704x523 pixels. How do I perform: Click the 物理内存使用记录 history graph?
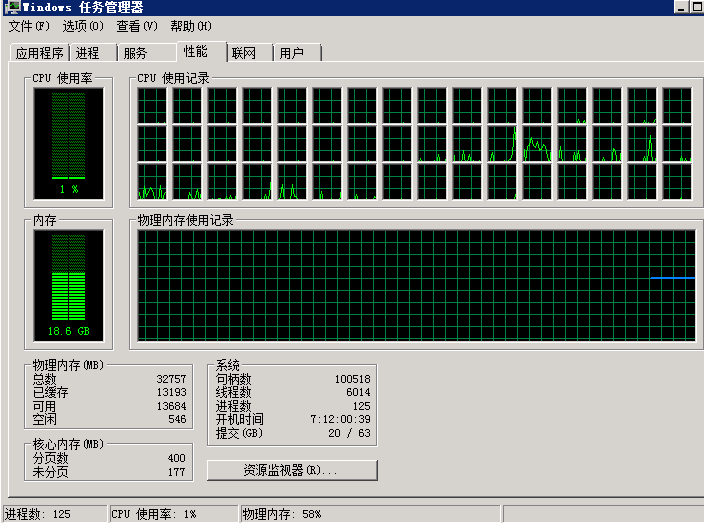(416, 286)
